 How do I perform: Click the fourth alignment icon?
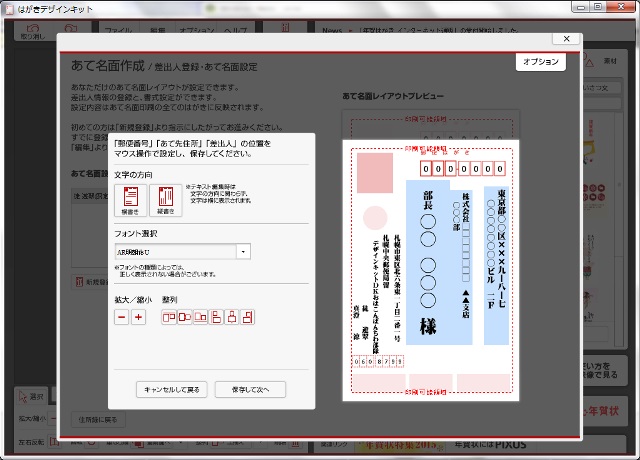point(216,317)
